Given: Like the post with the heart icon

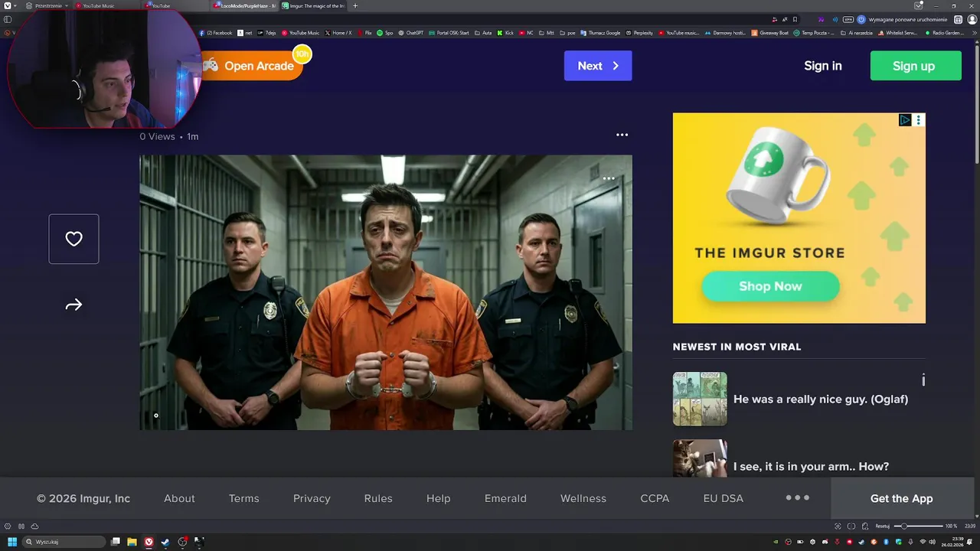Looking at the screenshot, I should (73, 239).
